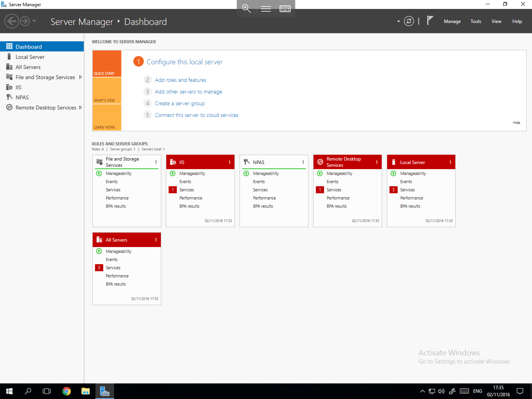The image size is (532, 399).
Task: Click Services alert count 5 in Local Server tile
Action: (393, 190)
